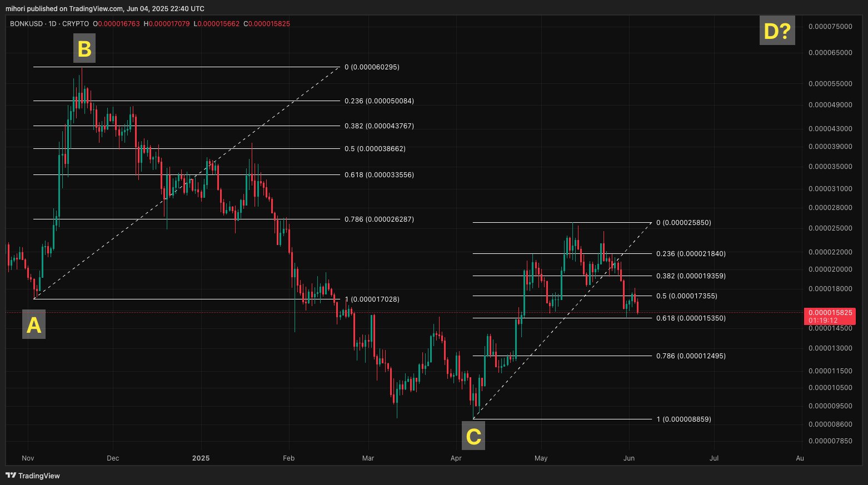The width and height of the screenshot is (868, 485).
Task: Select the 1 (0.000017028) Fibonacci level label
Action: click(x=372, y=299)
